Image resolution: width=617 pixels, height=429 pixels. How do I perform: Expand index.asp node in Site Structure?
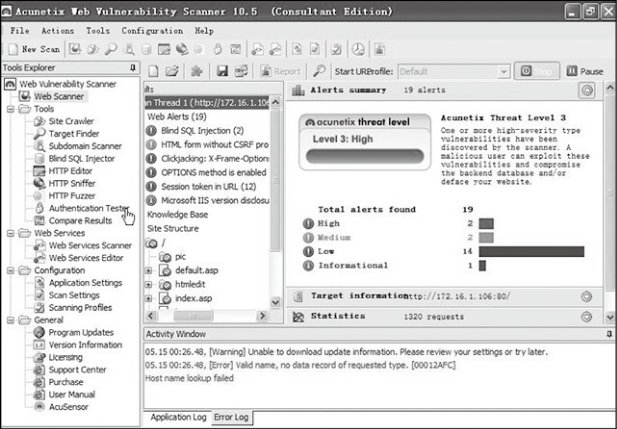pyautogui.click(x=148, y=299)
